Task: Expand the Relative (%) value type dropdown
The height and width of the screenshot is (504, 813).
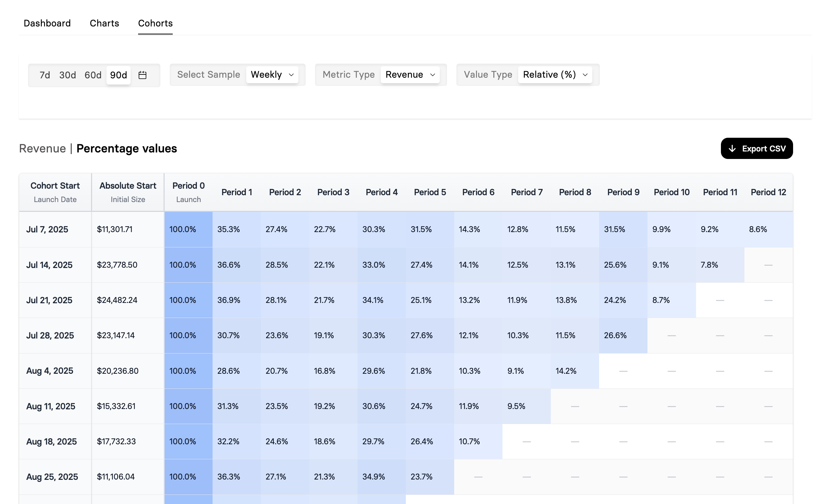Action: pyautogui.click(x=555, y=75)
